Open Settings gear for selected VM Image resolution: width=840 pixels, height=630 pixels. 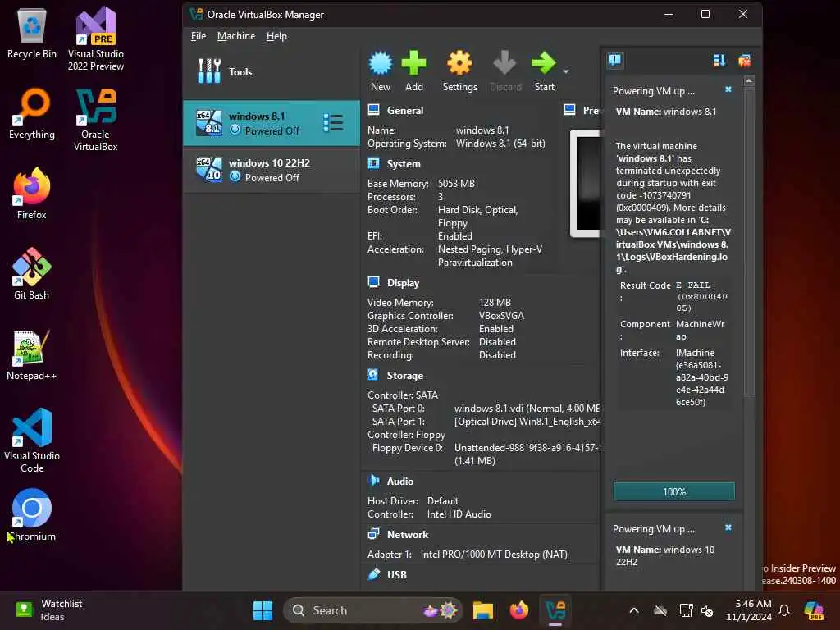point(459,63)
